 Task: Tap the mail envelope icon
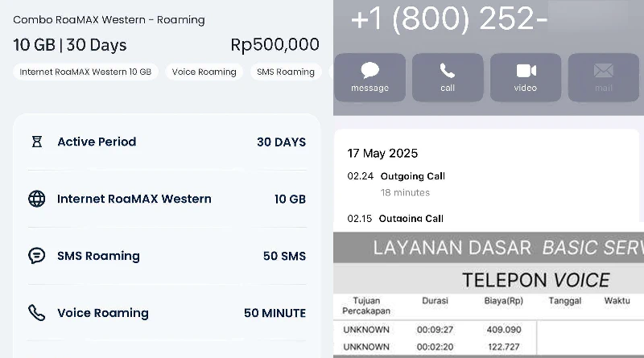pyautogui.click(x=603, y=71)
